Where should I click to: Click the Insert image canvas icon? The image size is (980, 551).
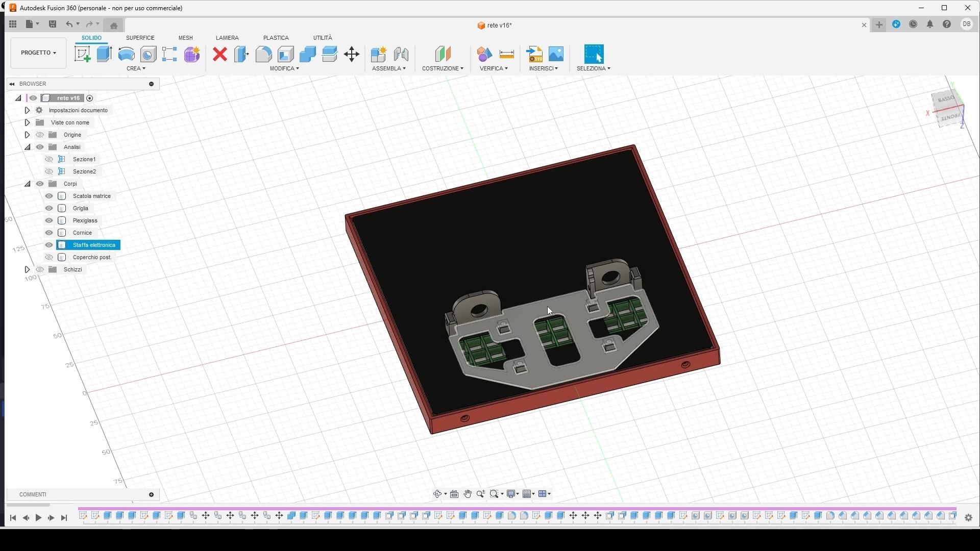[x=556, y=54]
